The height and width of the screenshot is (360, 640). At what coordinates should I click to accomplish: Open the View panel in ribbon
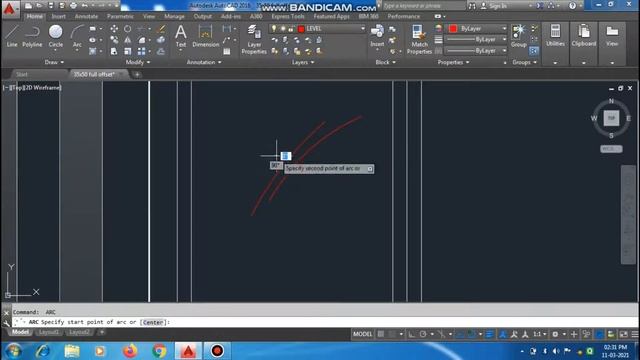(612, 36)
